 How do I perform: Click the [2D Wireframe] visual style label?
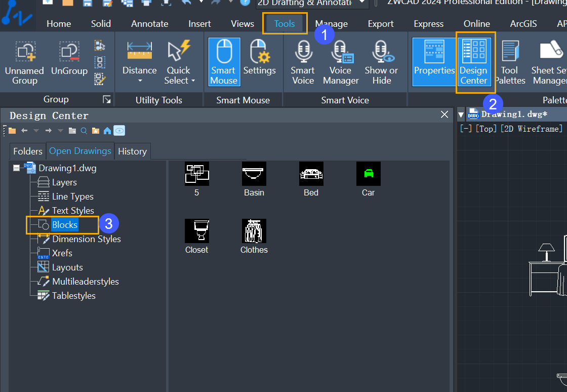[x=532, y=129]
